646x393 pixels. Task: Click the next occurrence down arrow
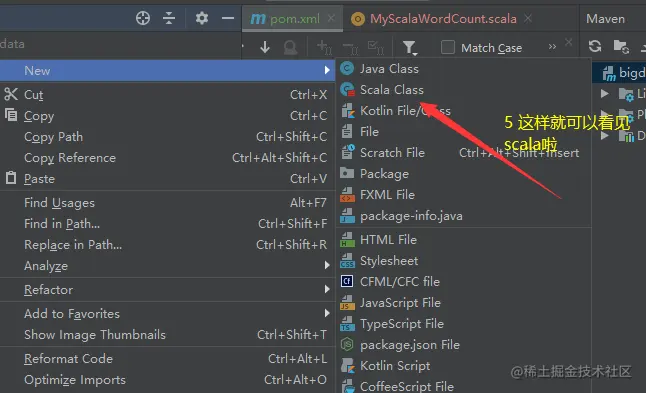pyautogui.click(x=265, y=47)
